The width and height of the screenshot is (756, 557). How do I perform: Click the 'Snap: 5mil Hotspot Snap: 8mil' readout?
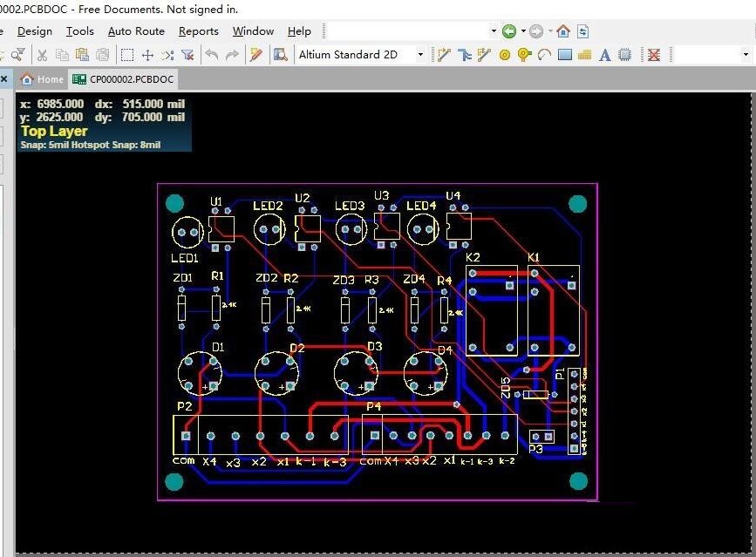pos(90,145)
